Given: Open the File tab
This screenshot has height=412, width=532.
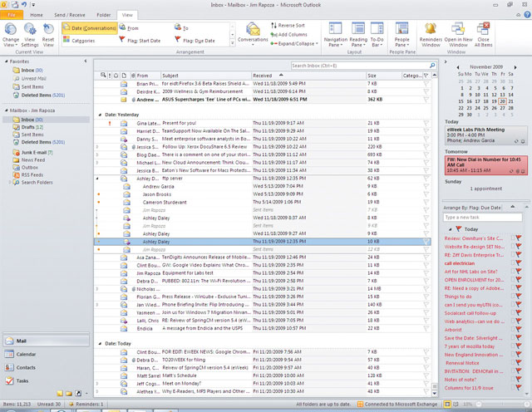Looking at the screenshot, I should click(12, 15).
